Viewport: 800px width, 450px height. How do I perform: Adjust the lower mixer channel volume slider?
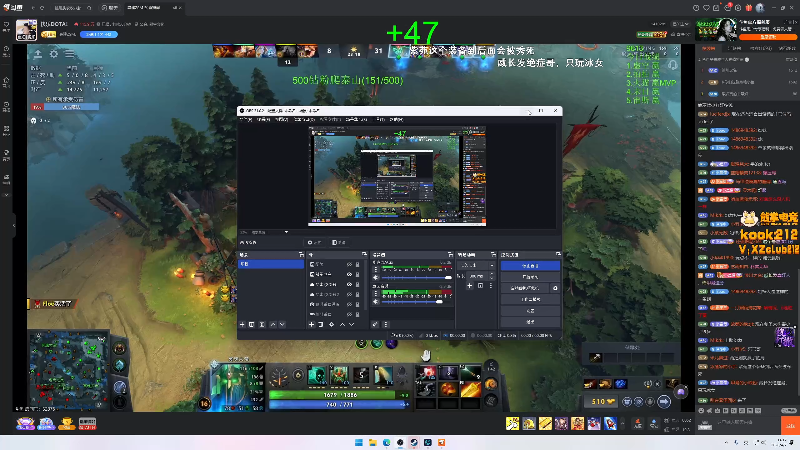(417, 302)
